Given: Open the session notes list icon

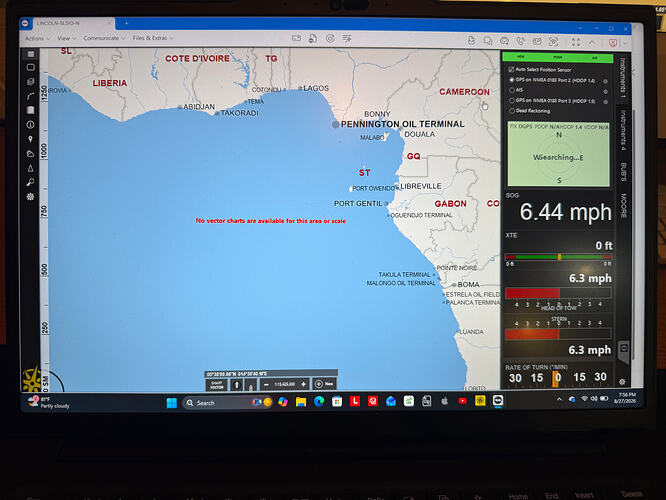Looking at the screenshot, I should pos(347,38).
